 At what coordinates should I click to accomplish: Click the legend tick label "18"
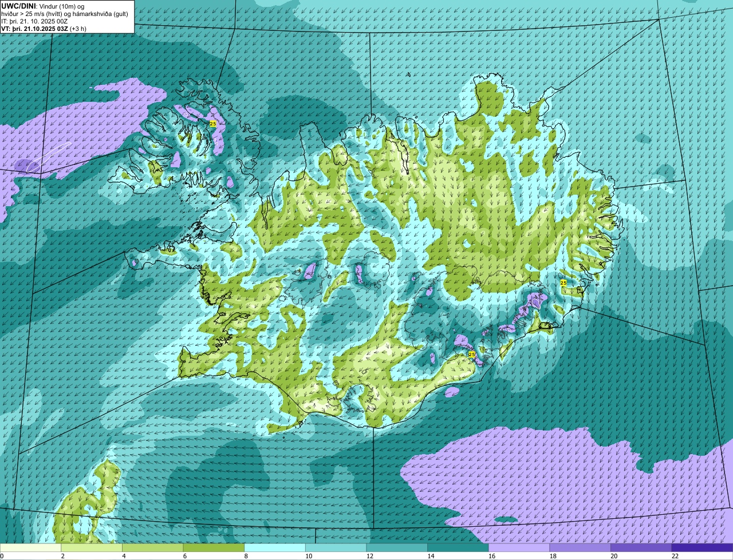click(x=553, y=556)
